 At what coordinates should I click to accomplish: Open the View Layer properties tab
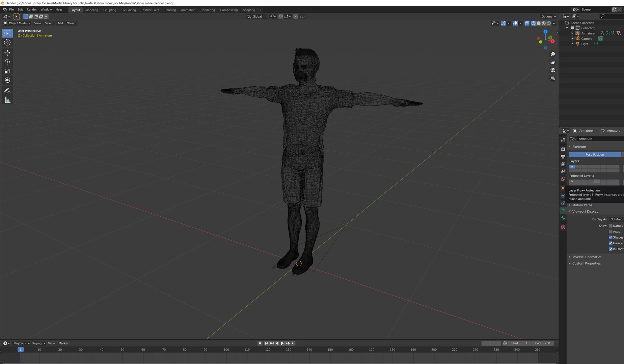[563, 164]
